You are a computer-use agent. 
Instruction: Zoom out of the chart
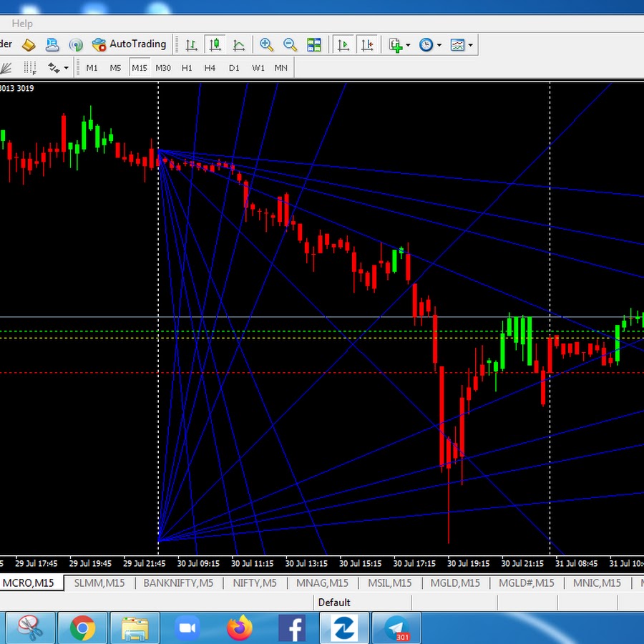point(290,44)
